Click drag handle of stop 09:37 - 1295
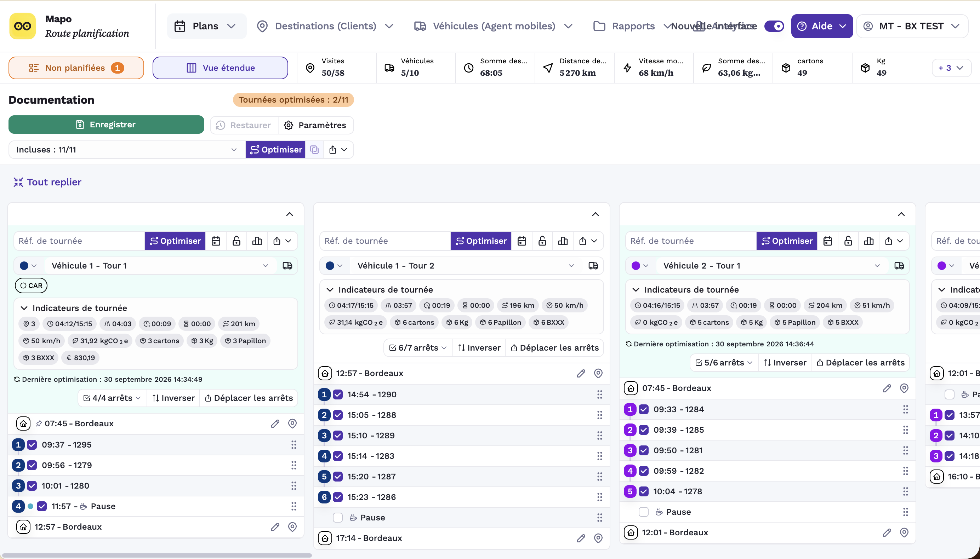This screenshot has width=980, height=559. coord(294,445)
